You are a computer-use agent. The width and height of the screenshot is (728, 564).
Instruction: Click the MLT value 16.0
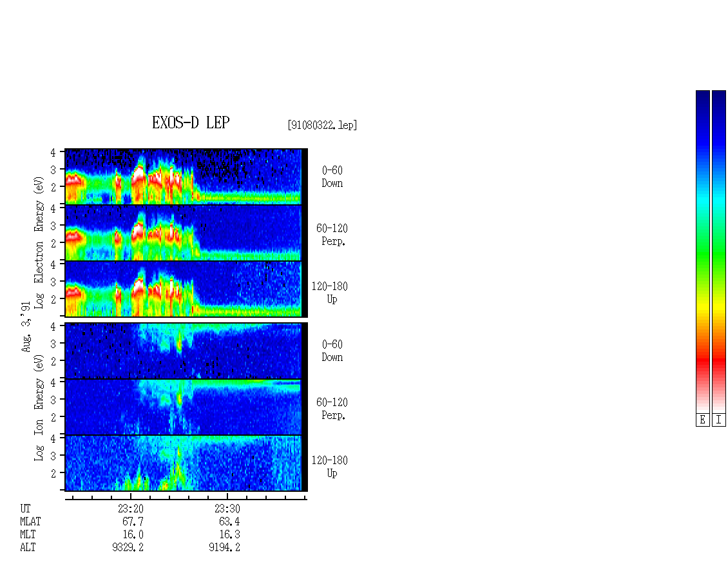coord(133,535)
